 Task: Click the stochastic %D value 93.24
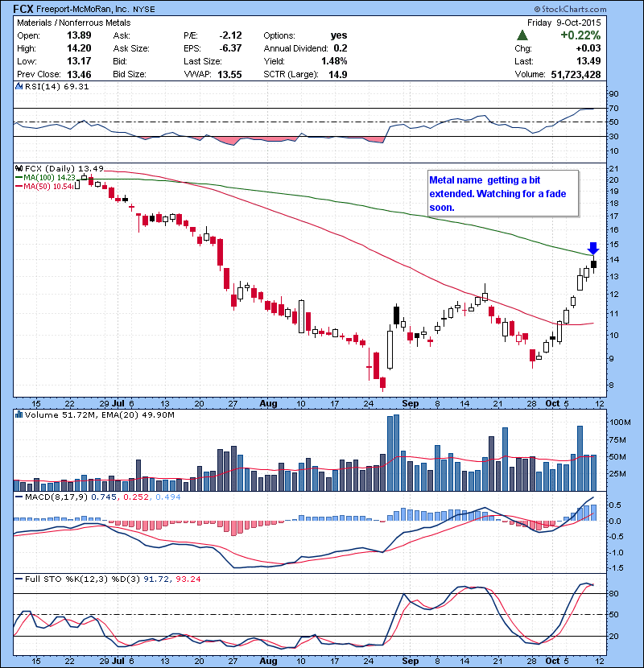click(x=188, y=579)
